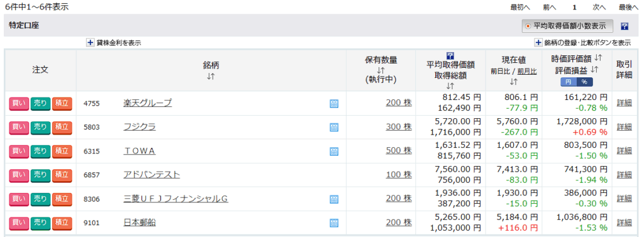644x237 pixels.
Task: Switch evaluation display to %
Action: (584, 82)
